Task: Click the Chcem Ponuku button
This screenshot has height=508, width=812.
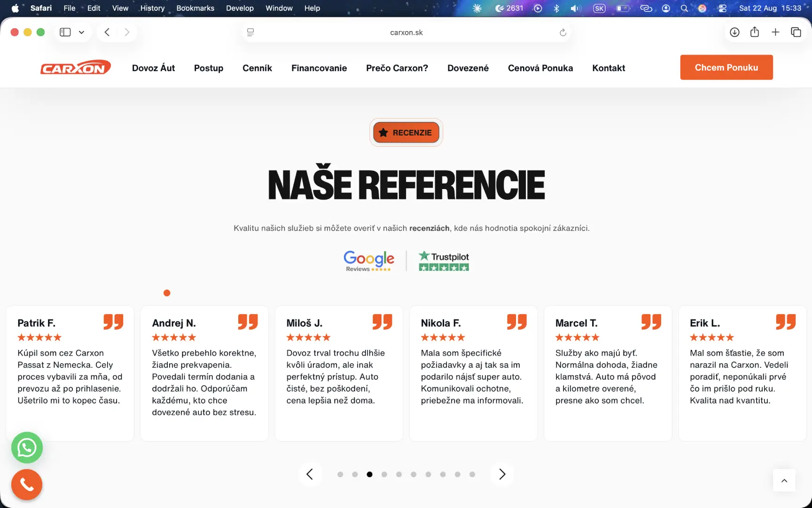Action: click(x=726, y=67)
